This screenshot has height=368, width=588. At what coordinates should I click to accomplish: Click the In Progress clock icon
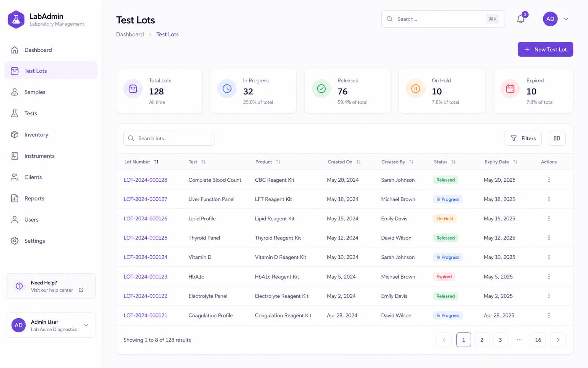[x=227, y=89]
